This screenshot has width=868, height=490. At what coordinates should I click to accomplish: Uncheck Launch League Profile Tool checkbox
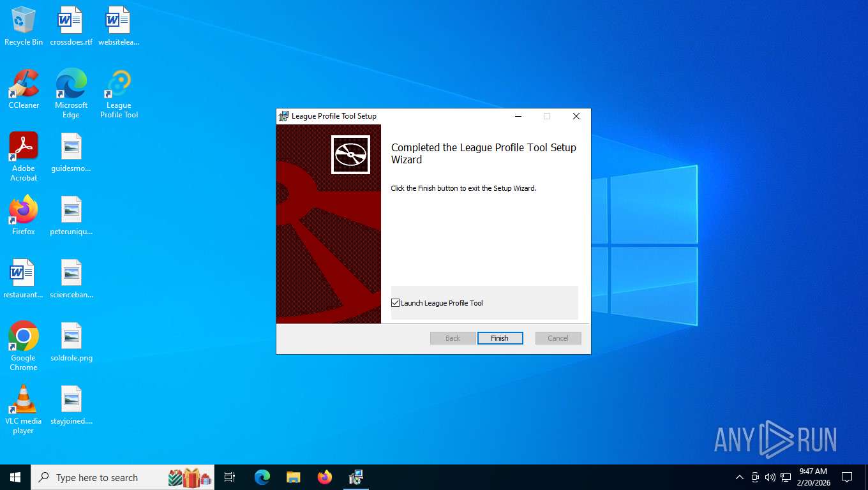(x=396, y=303)
